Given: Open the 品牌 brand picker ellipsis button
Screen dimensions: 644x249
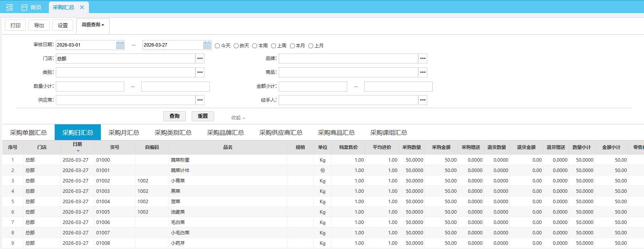Looking at the screenshot, I should coord(423,58).
